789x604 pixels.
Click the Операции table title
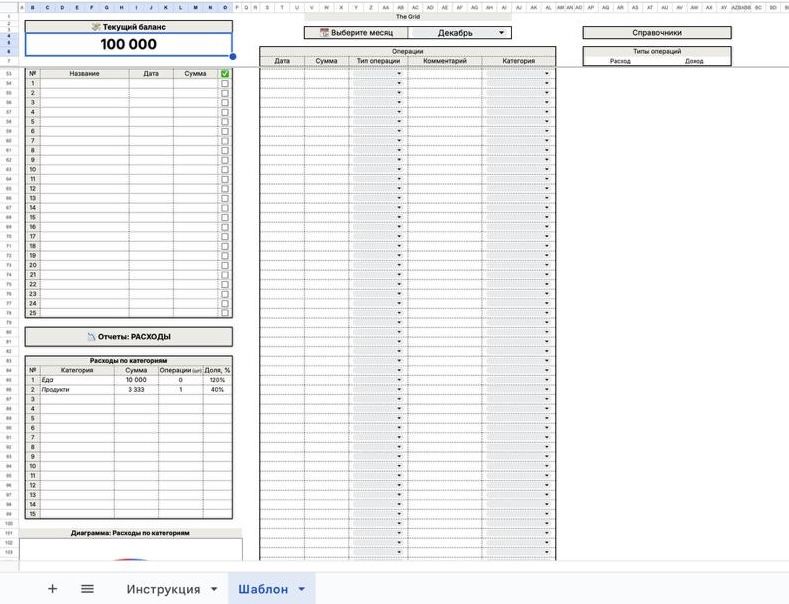[x=408, y=51]
